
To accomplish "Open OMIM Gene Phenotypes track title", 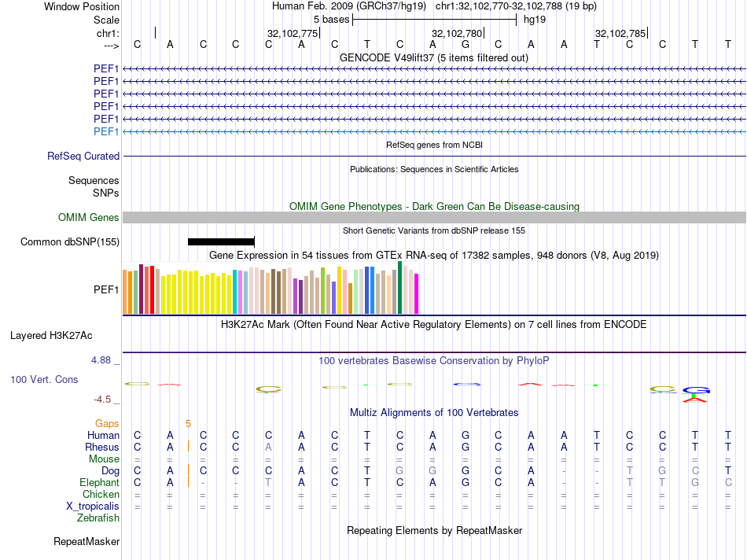I will pos(435,206).
